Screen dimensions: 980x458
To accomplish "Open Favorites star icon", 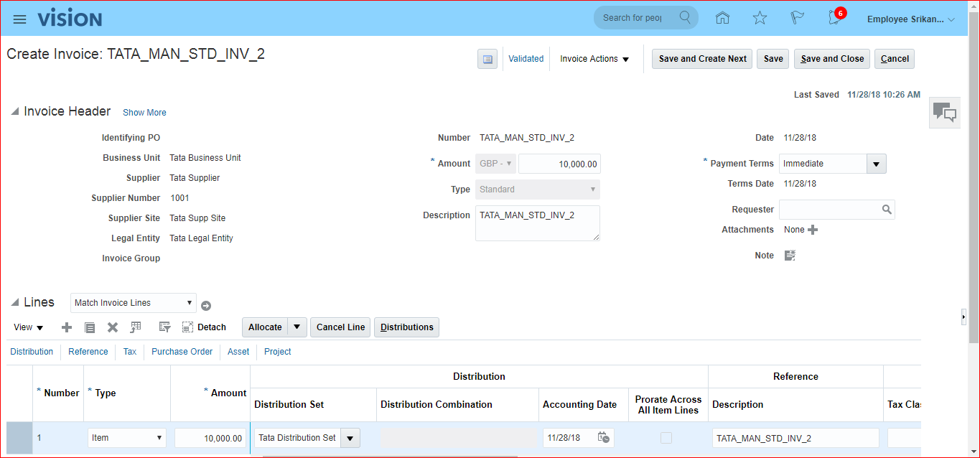I will [x=760, y=19].
